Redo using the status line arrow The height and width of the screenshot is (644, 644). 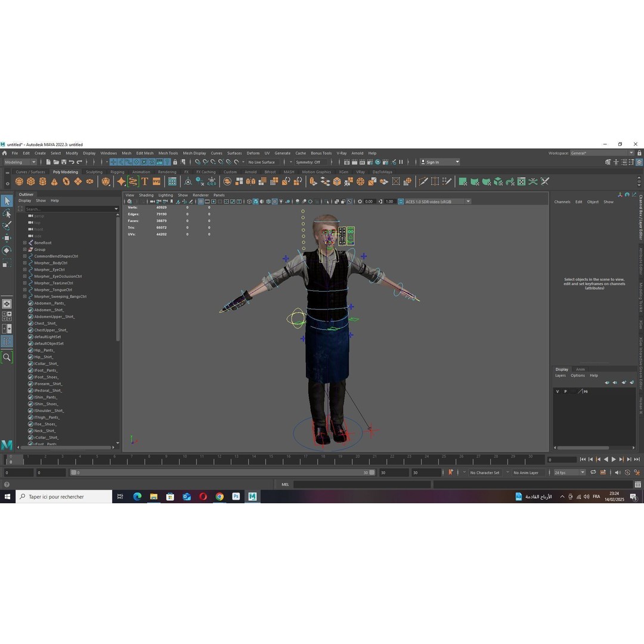tap(79, 162)
